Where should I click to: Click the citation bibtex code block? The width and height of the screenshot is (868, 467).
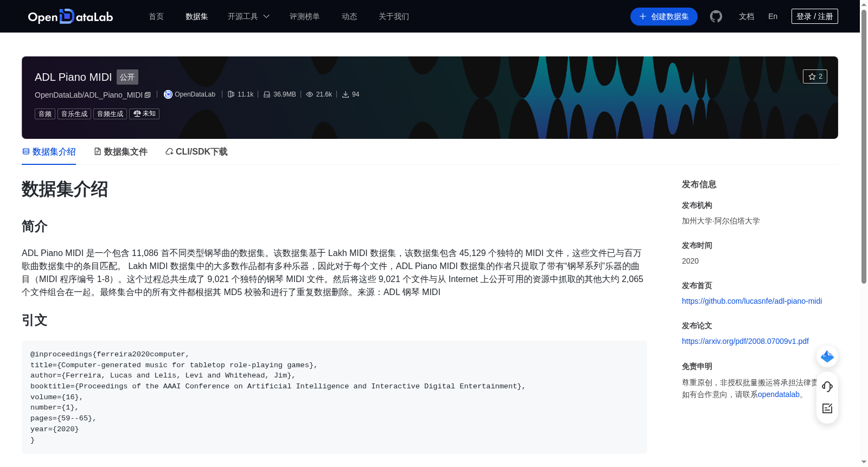334,397
